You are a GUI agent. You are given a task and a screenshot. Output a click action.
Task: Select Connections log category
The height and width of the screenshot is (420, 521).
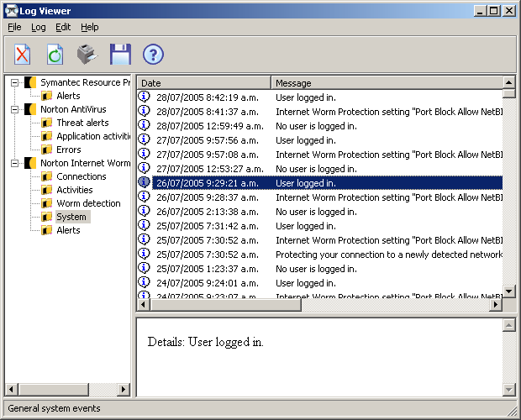point(82,176)
